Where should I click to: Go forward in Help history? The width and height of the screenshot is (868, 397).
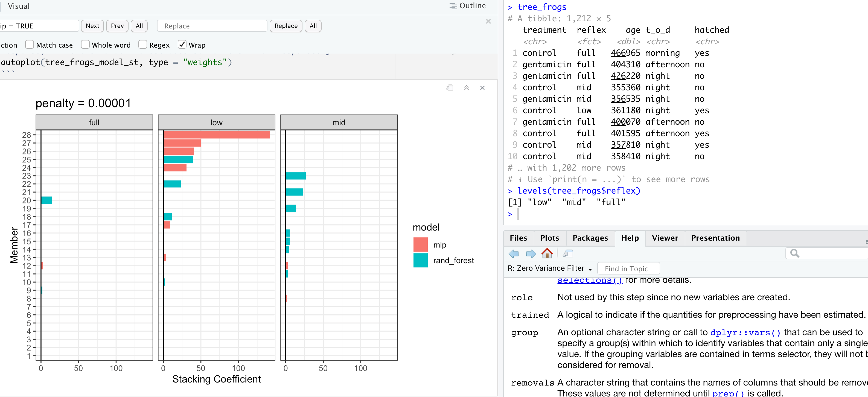click(531, 253)
